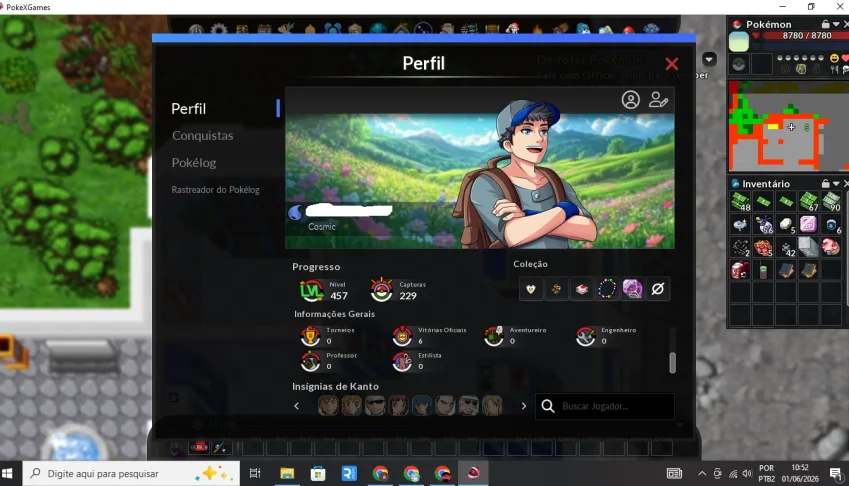Select the phone device inventory item
This screenshot has height=486, width=849.
763,270
